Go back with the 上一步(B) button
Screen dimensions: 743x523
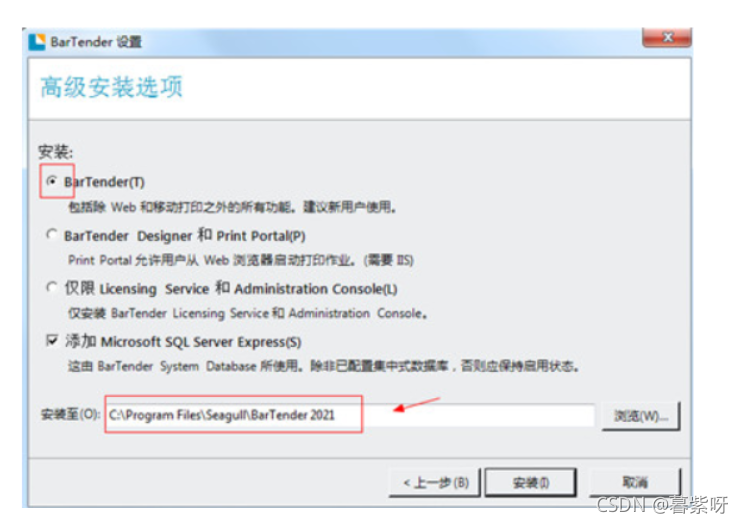[435, 483]
